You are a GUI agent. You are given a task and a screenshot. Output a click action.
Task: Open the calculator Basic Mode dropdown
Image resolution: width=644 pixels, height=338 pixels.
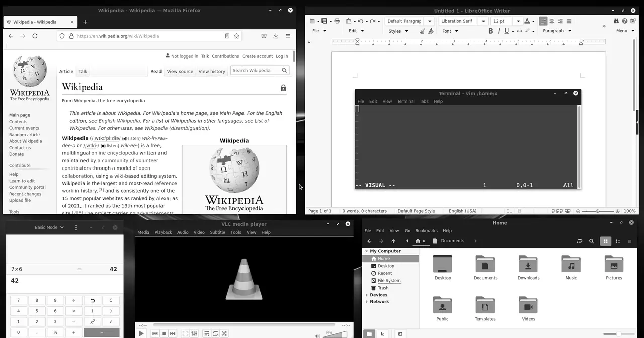49,227
